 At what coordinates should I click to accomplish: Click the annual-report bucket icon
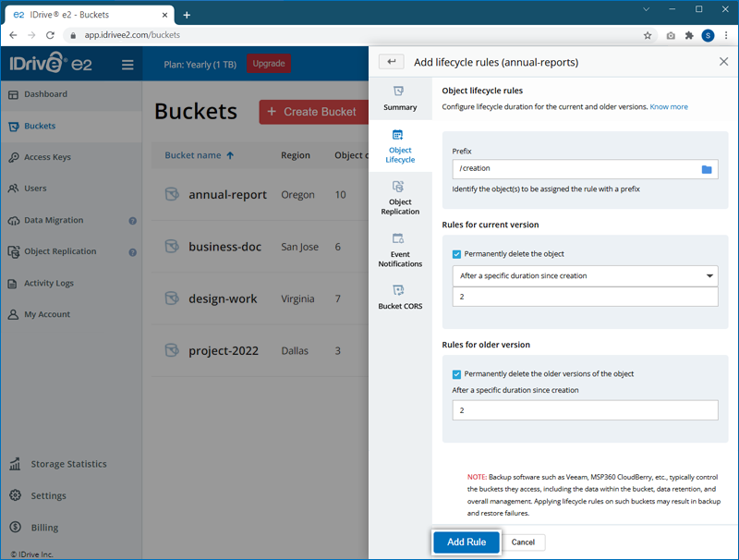pyautogui.click(x=171, y=195)
